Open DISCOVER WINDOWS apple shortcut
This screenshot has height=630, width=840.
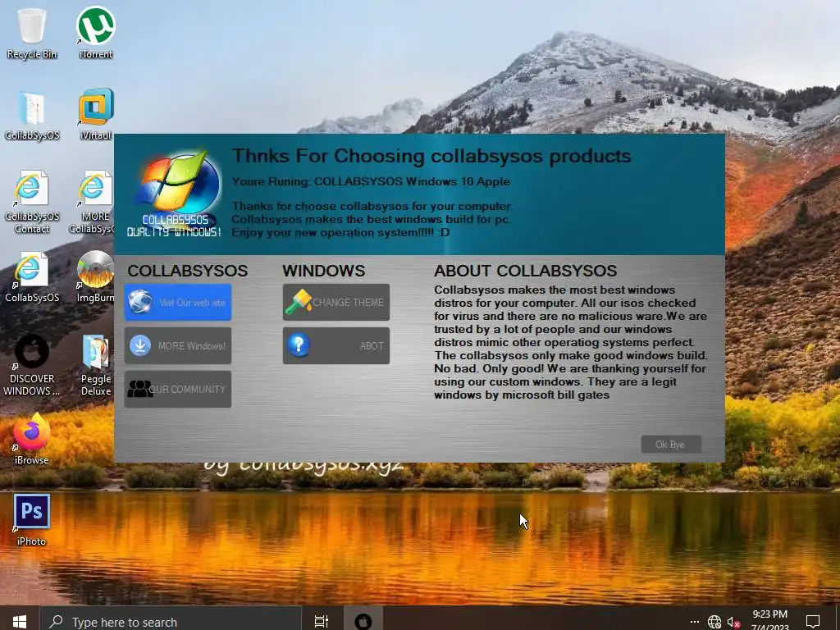(x=32, y=365)
